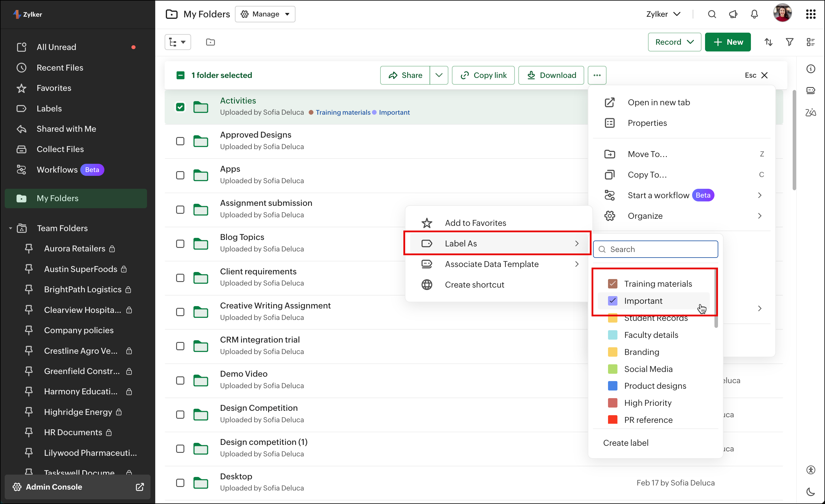The image size is (825, 504).
Task: Open the Manage dropdown
Action: [x=265, y=14]
